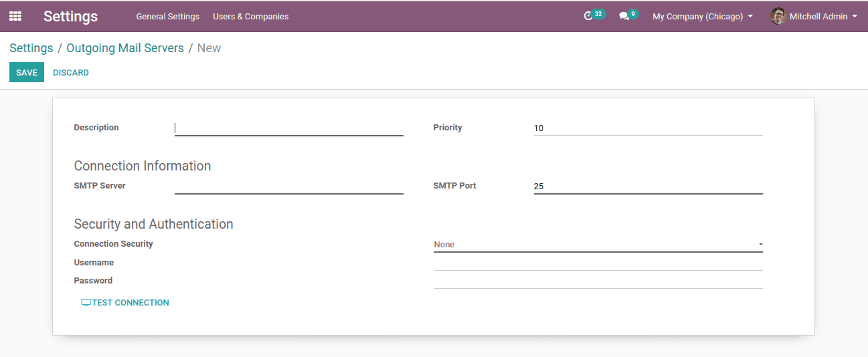Open the apps grid menu icon

(15, 16)
